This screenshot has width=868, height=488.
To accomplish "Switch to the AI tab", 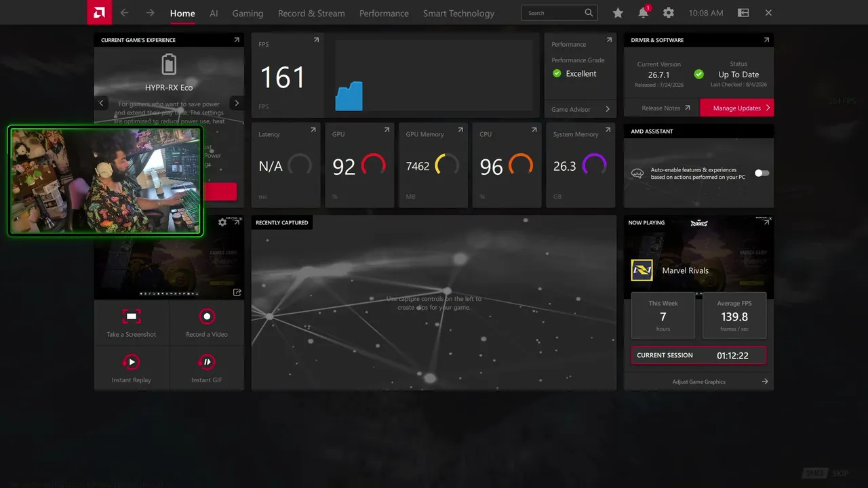I will click(214, 14).
